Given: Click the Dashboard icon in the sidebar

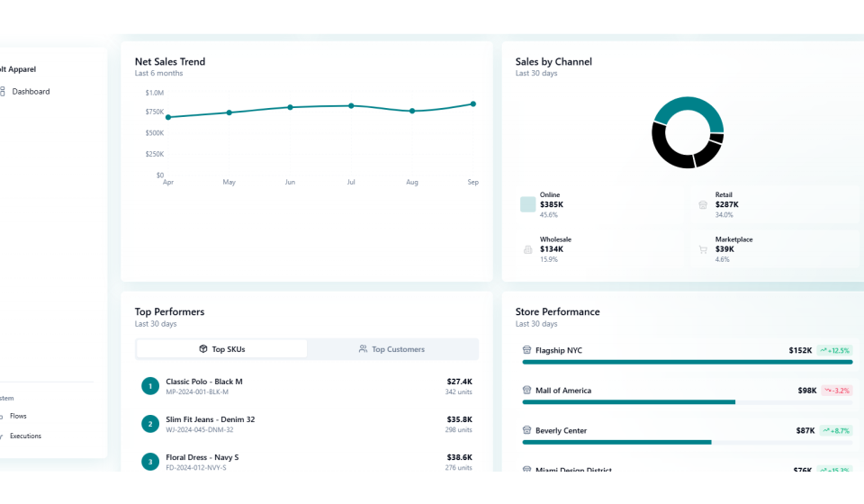Looking at the screenshot, I should [x=2, y=92].
